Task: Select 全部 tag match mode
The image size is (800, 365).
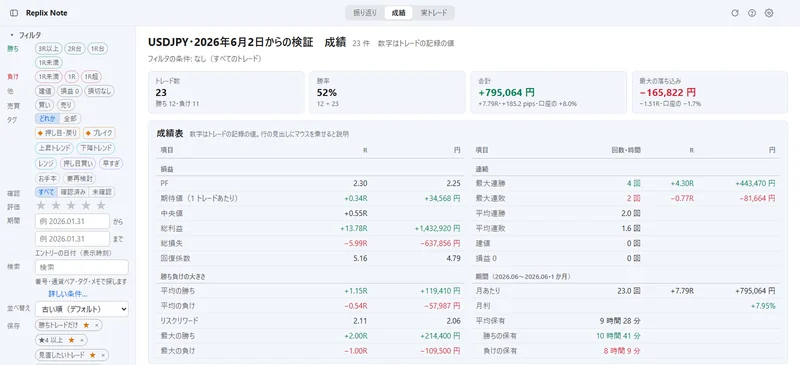Action: click(69, 118)
